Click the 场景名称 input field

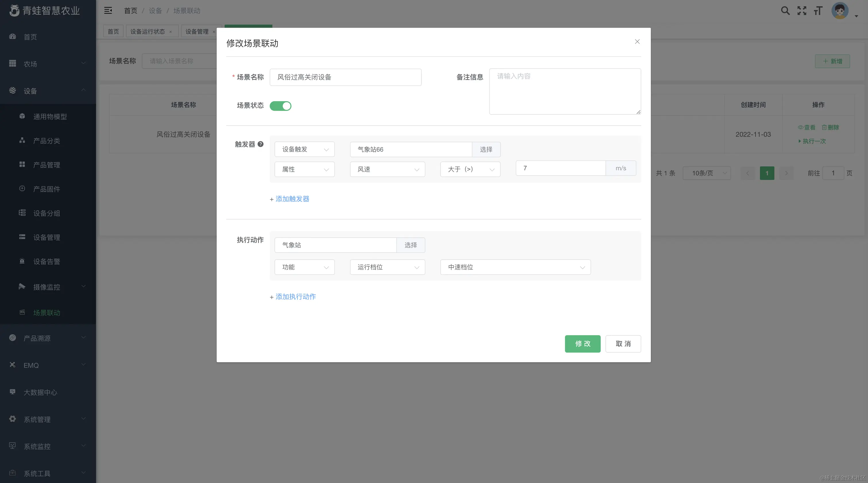pyautogui.click(x=345, y=77)
